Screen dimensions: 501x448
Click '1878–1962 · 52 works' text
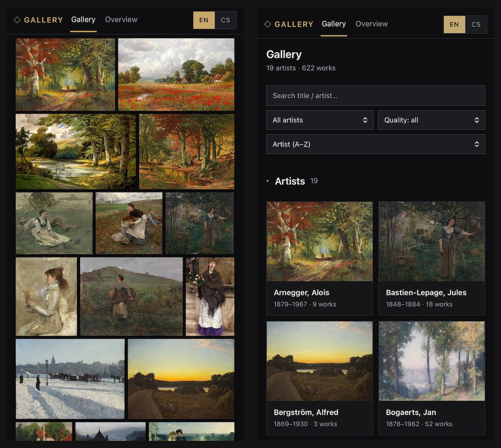click(x=419, y=424)
